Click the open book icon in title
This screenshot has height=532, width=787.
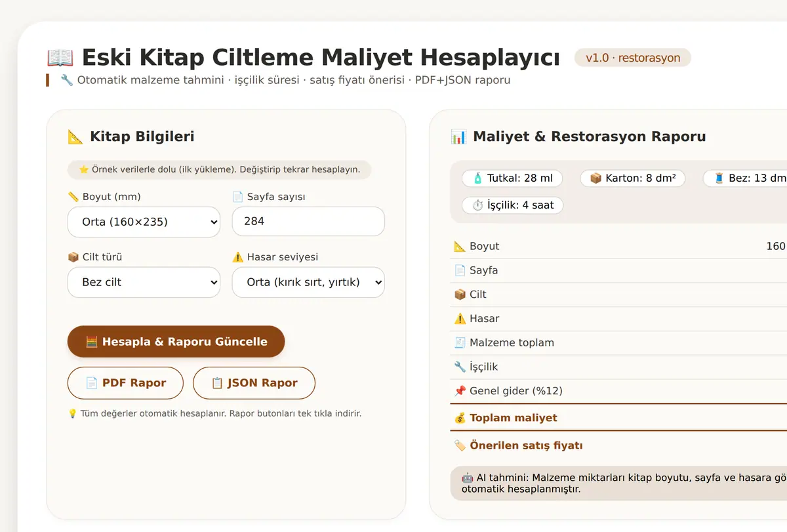click(x=60, y=58)
